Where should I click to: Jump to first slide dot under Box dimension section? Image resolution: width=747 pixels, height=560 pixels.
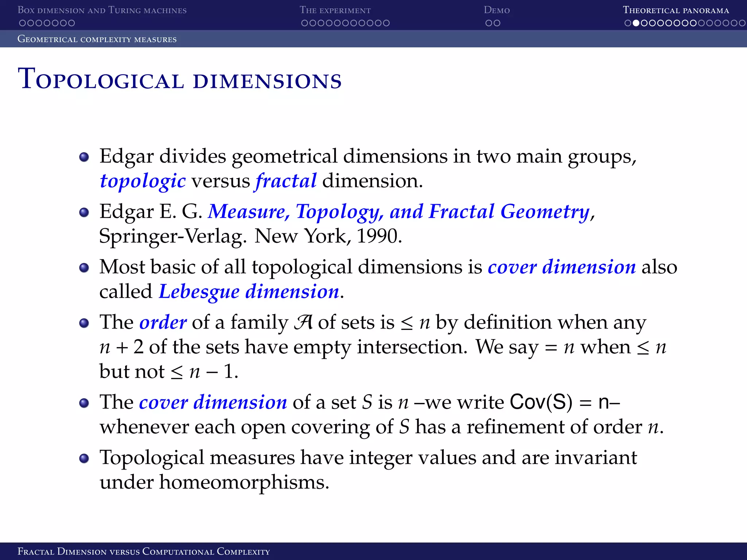click(x=22, y=23)
